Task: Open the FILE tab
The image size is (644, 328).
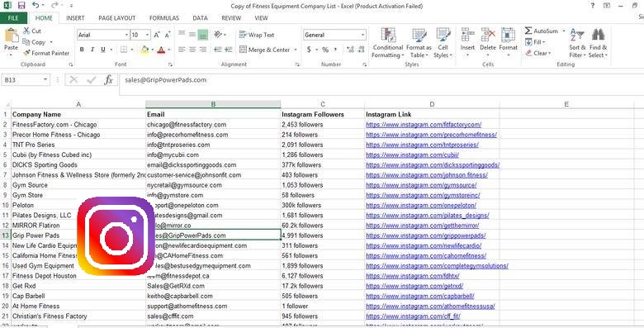Action: (x=13, y=18)
